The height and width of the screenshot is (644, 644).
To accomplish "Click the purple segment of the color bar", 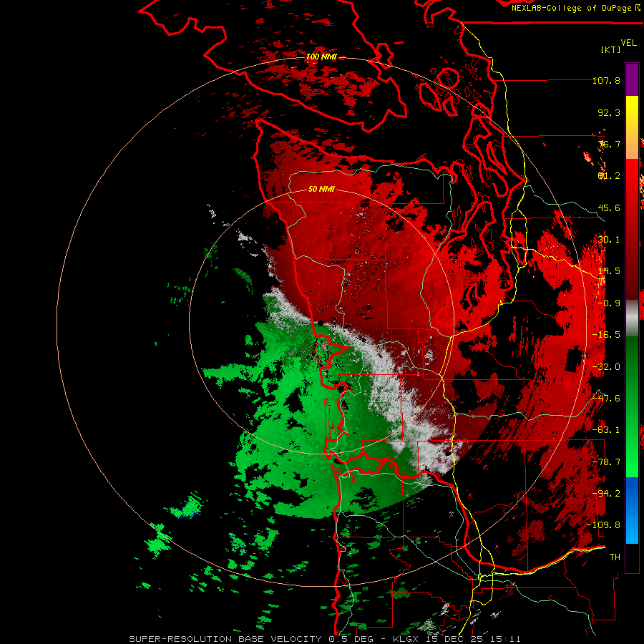I will tap(632, 79).
